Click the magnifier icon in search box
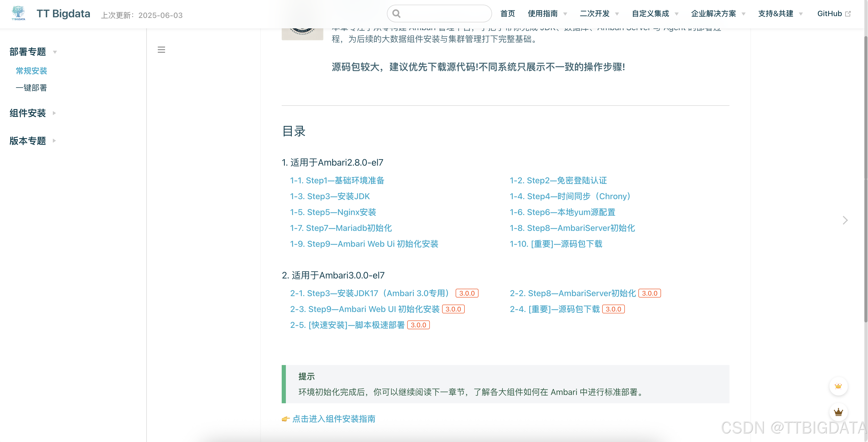The height and width of the screenshot is (442, 868). 397,14
